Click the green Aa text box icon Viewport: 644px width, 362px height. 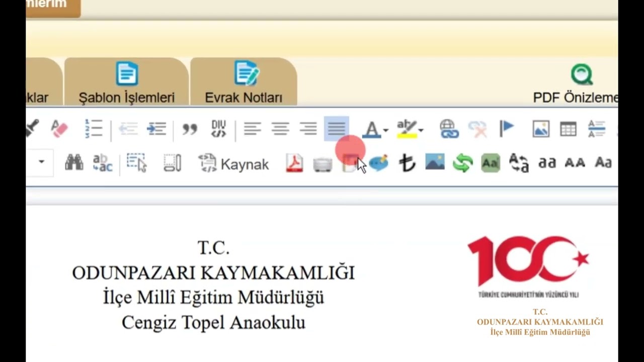coord(491,163)
